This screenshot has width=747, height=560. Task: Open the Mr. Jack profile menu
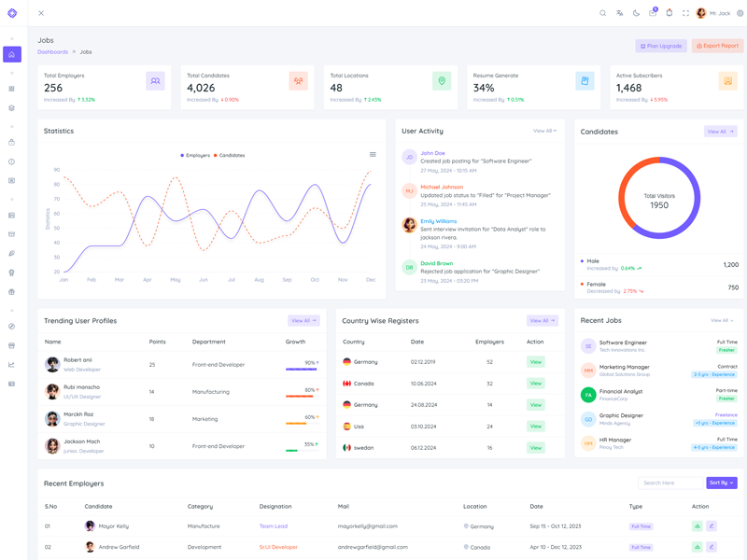(714, 13)
